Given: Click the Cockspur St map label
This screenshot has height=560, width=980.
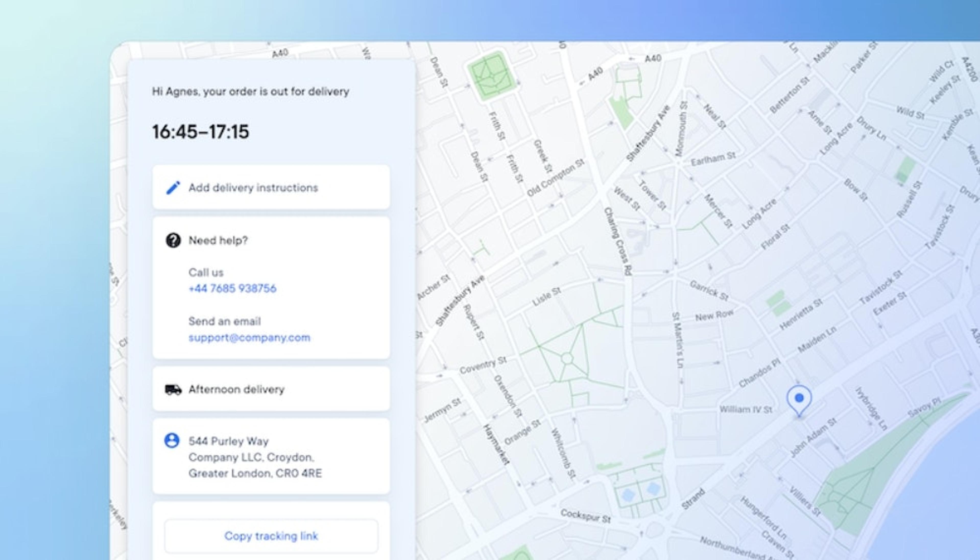Looking at the screenshot, I should (x=585, y=516).
